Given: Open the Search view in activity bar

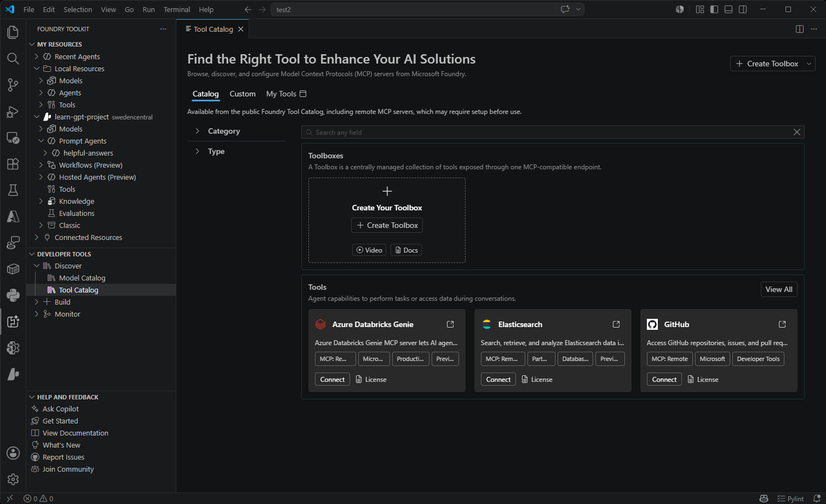Looking at the screenshot, I should (x=13, y=59).
